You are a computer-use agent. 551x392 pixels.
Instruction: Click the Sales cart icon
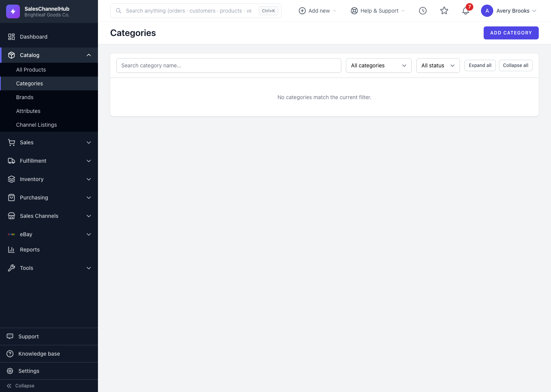(x=11, y=142)
